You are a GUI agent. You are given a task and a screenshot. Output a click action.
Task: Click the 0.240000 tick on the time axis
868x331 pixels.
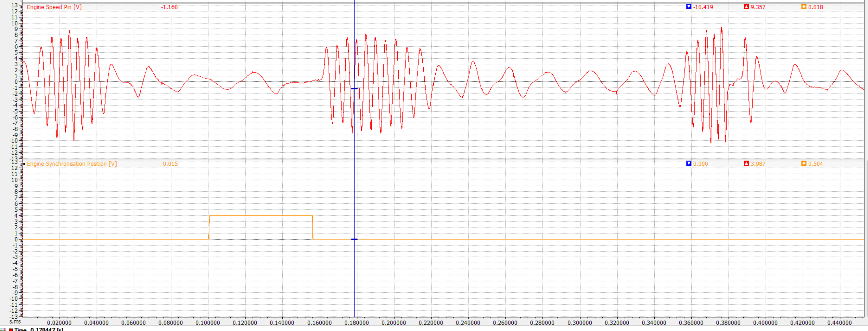(468, 323)
